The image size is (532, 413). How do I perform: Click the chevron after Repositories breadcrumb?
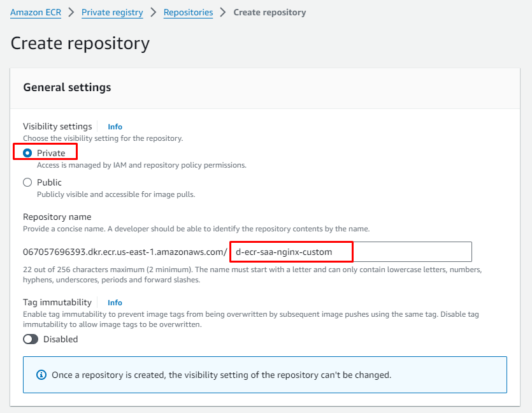(223, 12)
